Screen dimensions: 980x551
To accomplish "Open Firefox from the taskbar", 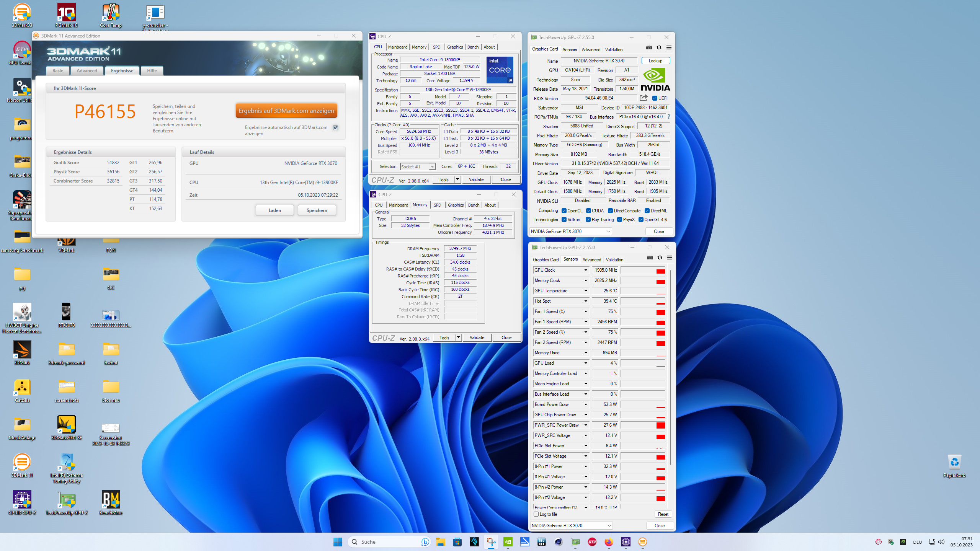I will 609,542.
